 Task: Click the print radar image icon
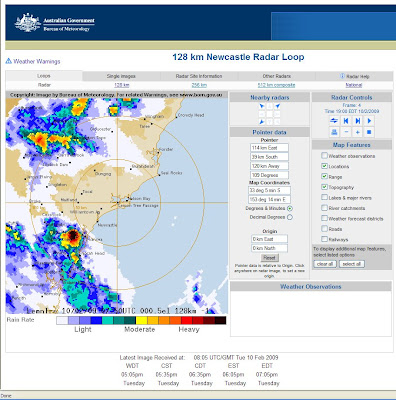(x=334, y=132)
